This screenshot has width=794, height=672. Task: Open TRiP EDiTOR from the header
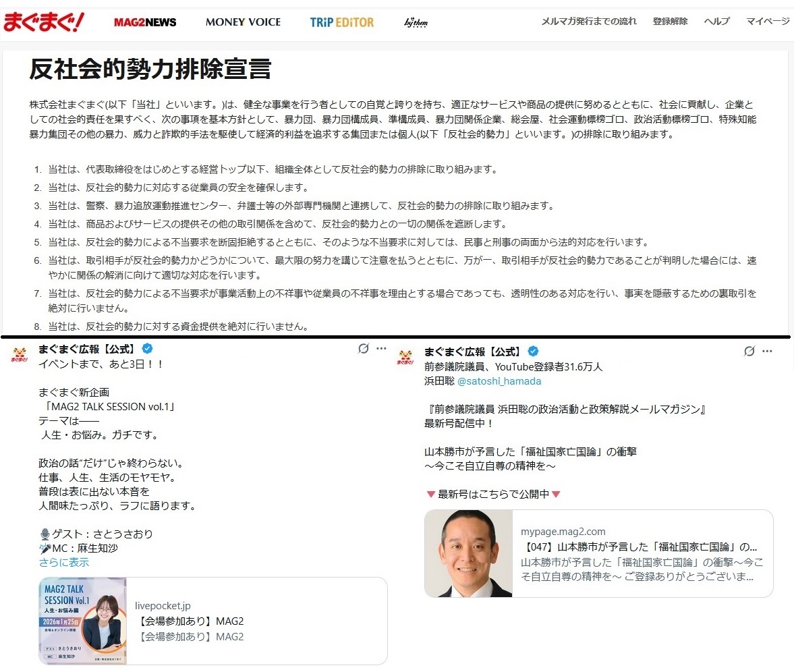(342, 22)
